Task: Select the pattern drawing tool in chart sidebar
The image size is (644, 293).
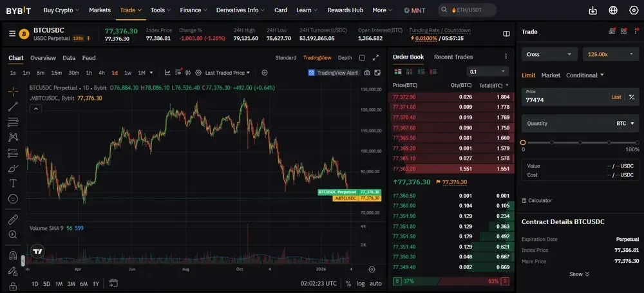Action: 13,137
